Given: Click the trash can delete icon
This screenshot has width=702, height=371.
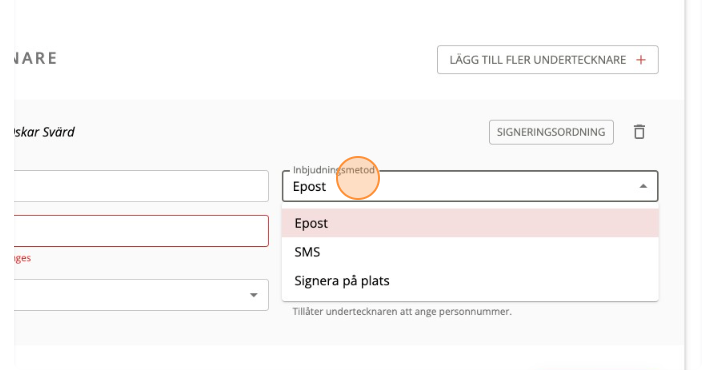Looking at the screenshot, I should tap(639, 132).
